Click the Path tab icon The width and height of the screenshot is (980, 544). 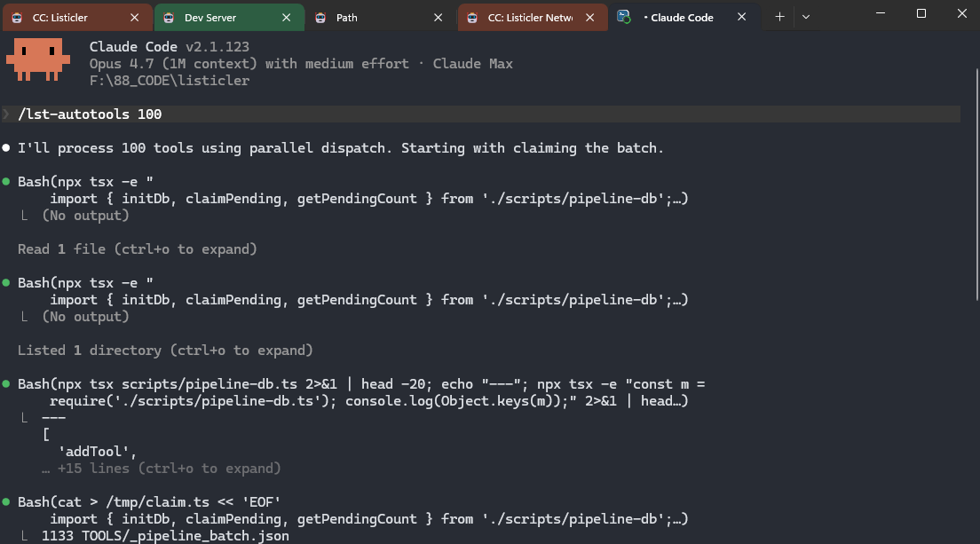320,18
